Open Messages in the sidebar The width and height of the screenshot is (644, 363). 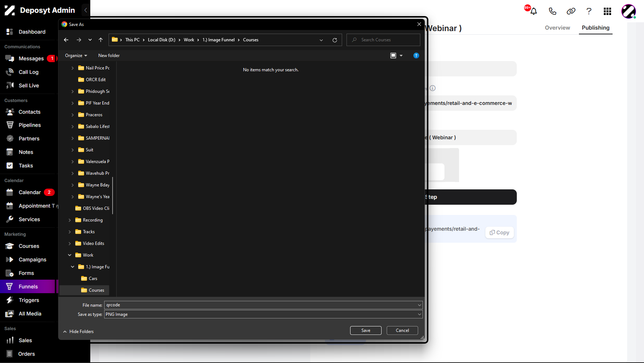(x=31, y=58)
